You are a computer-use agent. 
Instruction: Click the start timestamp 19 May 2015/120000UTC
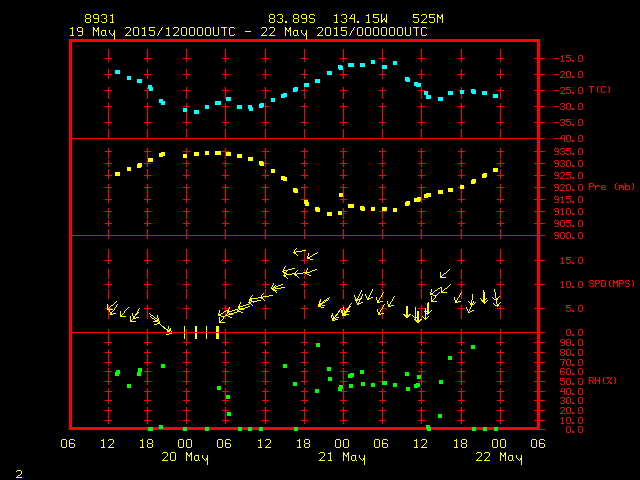[x=150, y=31]
